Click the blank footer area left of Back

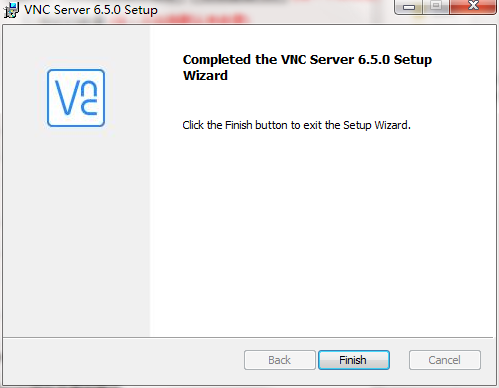[x=123, y=361]
